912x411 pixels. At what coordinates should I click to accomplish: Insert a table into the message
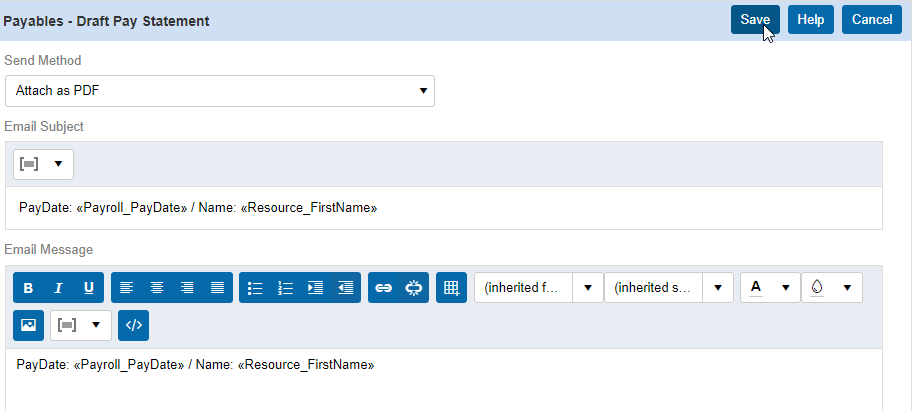(x=451, y=288)
